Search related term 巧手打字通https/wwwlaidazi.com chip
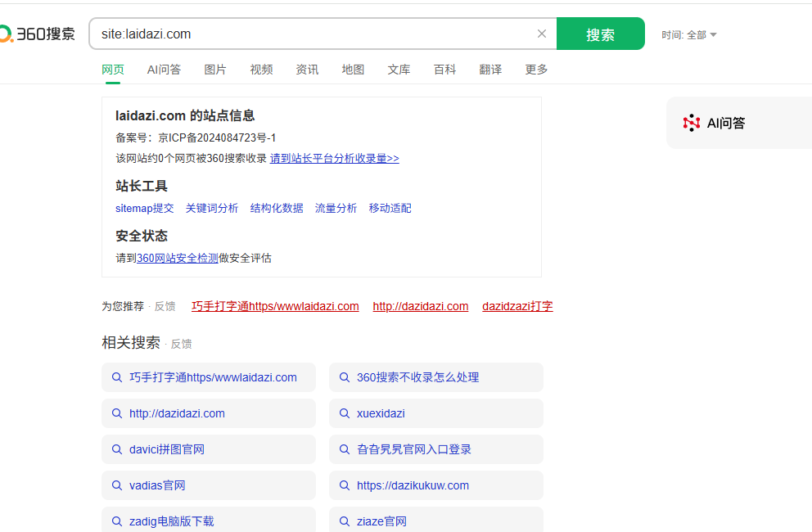Screen dimensions: 812x532 [x=209, y=377]
